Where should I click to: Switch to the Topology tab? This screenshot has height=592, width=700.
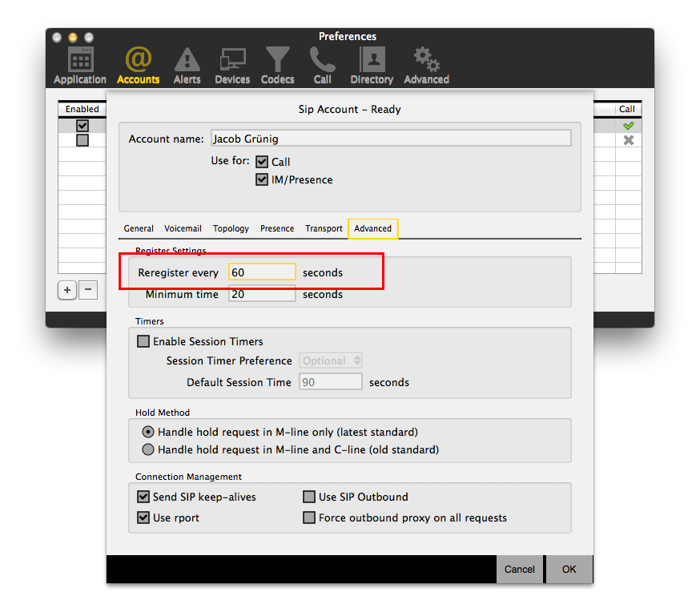pos(231,228)
